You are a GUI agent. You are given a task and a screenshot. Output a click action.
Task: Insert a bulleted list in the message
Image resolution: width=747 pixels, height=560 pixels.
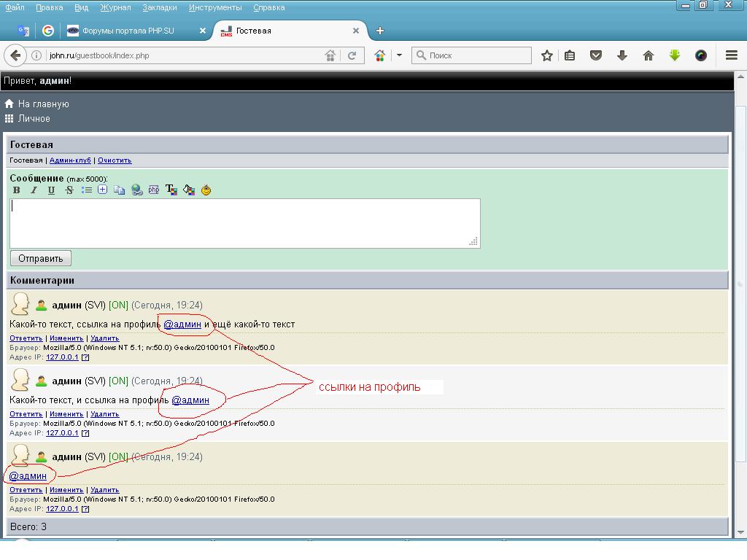click(x=87, y=190)
